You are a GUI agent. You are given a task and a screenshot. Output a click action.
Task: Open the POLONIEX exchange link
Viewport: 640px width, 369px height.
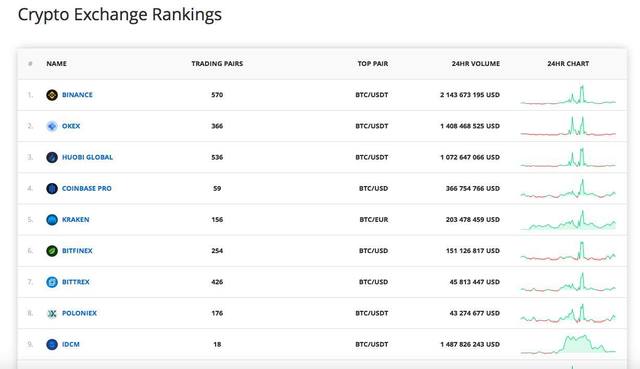(79, 313)
